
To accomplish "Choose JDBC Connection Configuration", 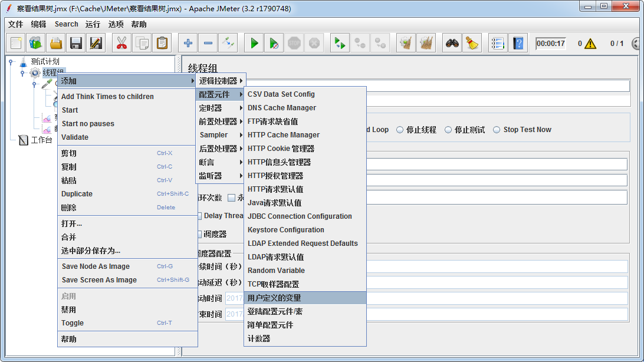I will point(305,216).
